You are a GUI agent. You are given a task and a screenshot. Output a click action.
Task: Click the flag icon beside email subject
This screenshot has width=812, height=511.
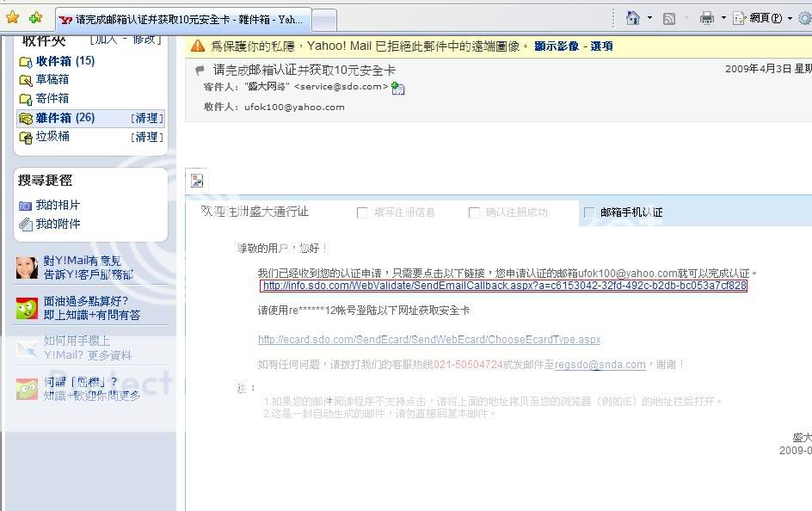(200, 71)
